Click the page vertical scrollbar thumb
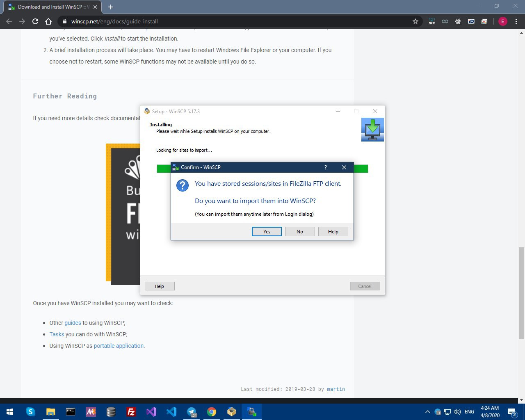The width and height of the screenshot is (525, 420). 521,293
